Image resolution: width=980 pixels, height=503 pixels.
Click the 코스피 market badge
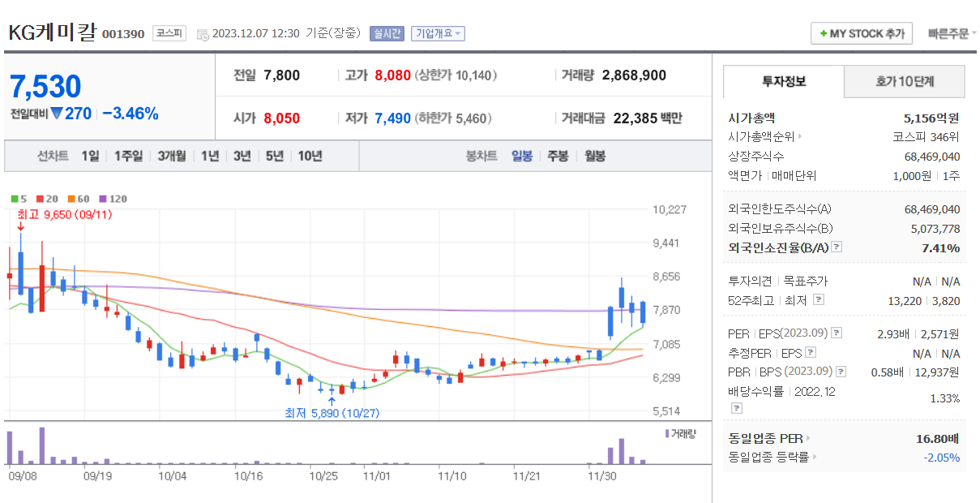[x=170, y=33]
